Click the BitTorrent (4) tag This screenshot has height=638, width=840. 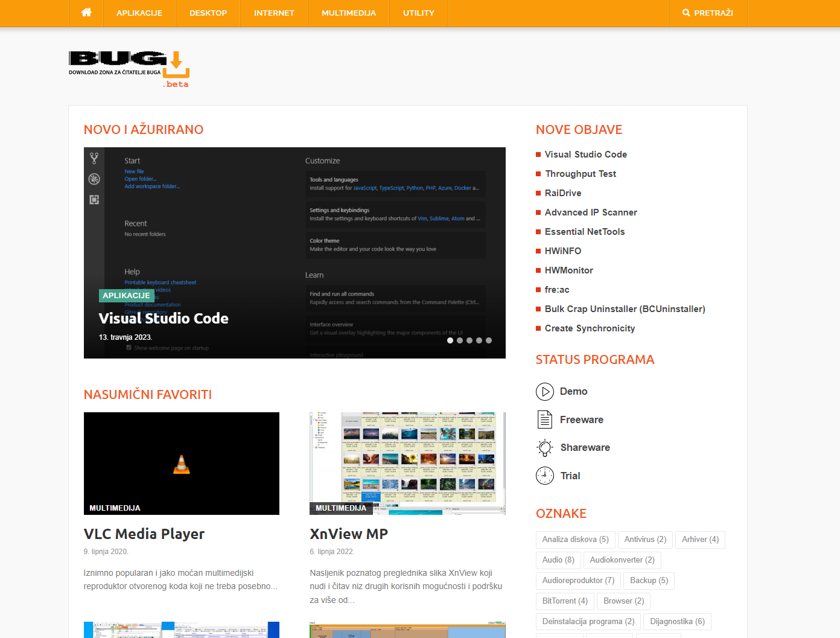pos(565,601)
